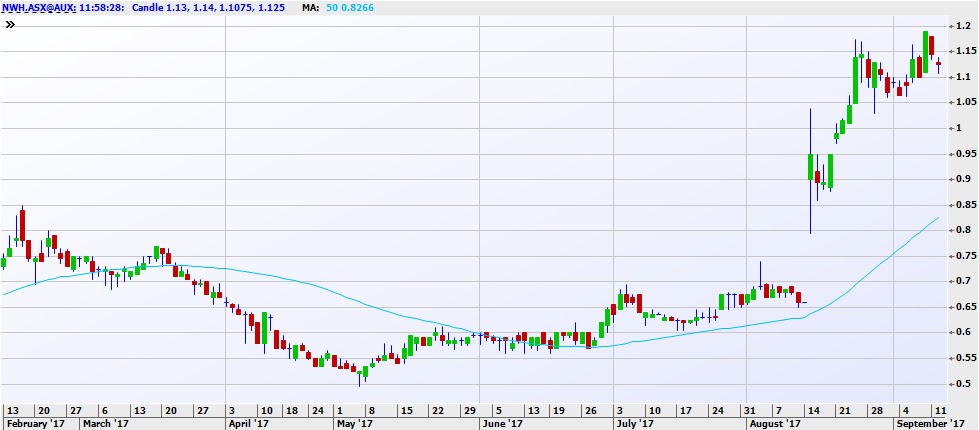The width and height of the screenshot is (979, 430).
Task: Click the date tick labeled 21
Action: click(x=844, y=411)
